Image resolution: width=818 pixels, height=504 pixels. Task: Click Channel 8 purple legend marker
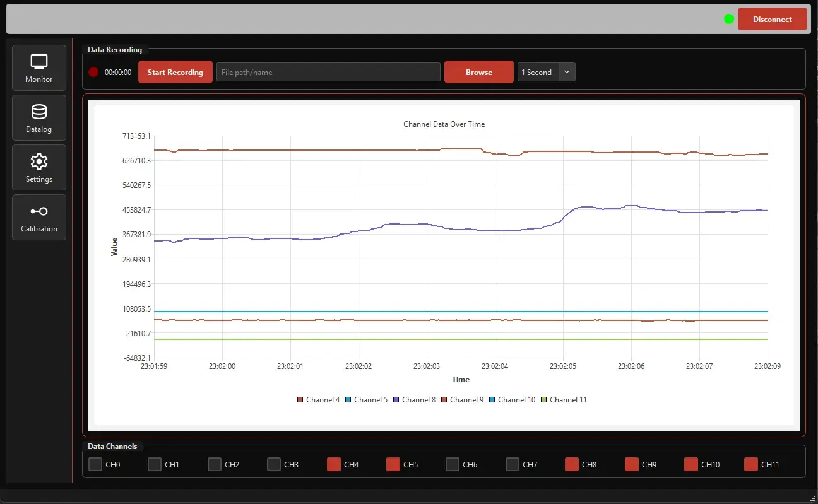pos(396,400)
